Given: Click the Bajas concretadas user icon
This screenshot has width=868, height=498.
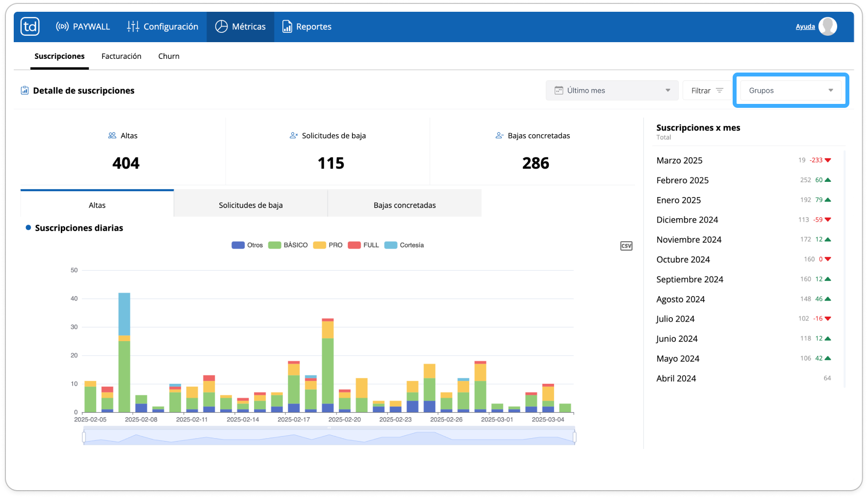Looking at the screenshot, I should [x=499, y=135].
